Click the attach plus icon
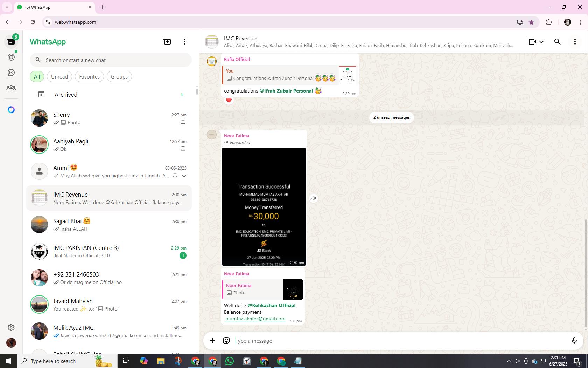This screenshot has width=588, height=368. click(x=212, y=341)
